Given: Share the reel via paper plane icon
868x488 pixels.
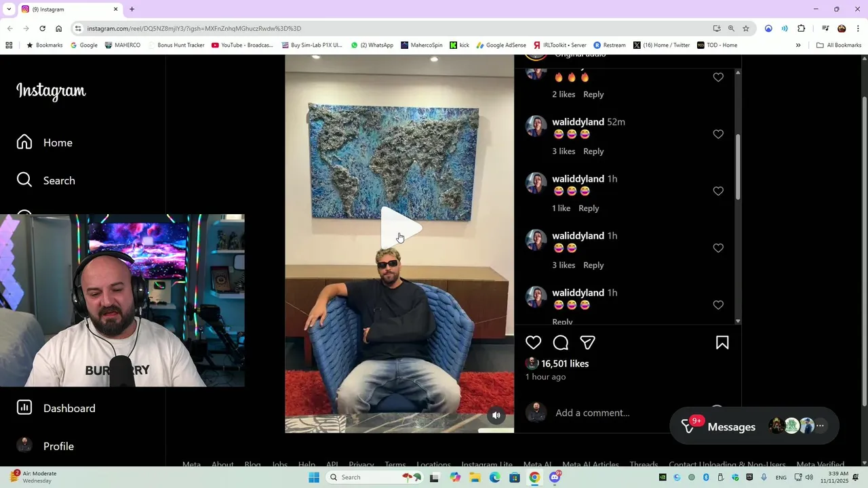Looking at the screenshot, I should point(588,343).
